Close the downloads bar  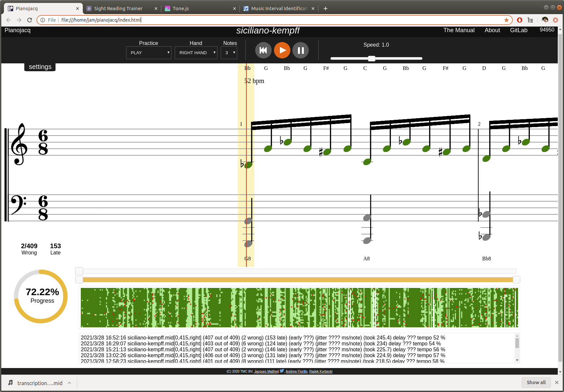(x=557, y=382)
